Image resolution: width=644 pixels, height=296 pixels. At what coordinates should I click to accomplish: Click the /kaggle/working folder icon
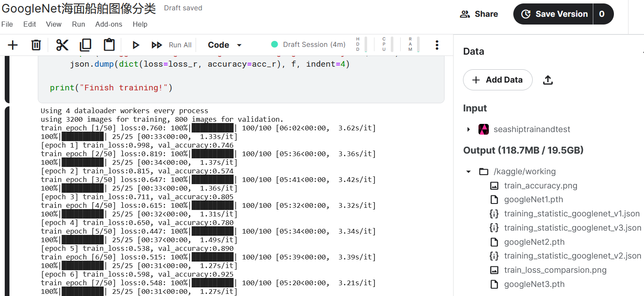(484, 172)
